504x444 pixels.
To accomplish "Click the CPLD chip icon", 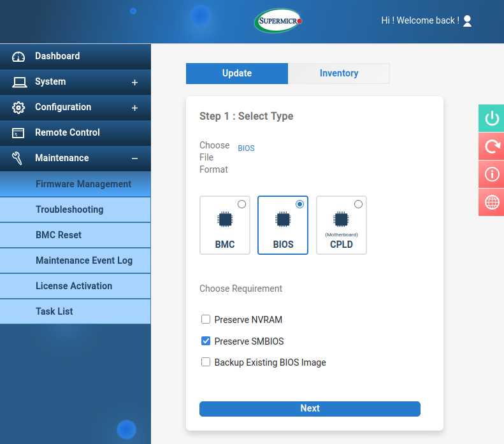I will [x=341, y=220].
